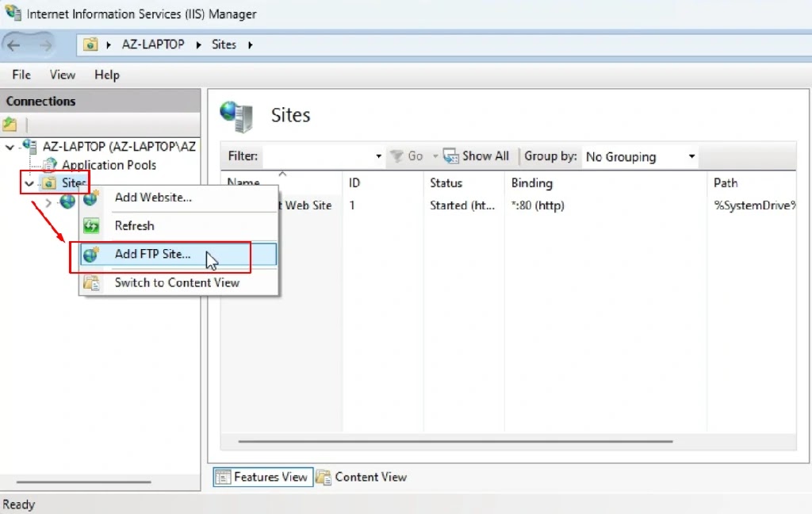Screen dimensions: 812x514
Task: Click the Add Website globe icon
Action: tap(91, 198)
